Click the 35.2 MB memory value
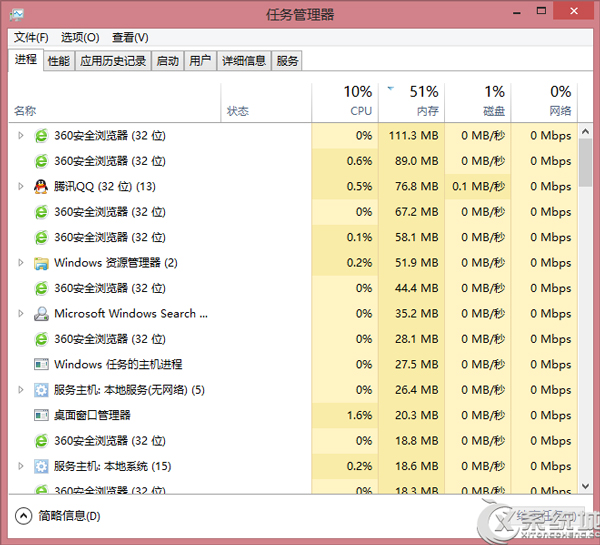This screenshot has height=545, width=600. click(x=416, y=314)
